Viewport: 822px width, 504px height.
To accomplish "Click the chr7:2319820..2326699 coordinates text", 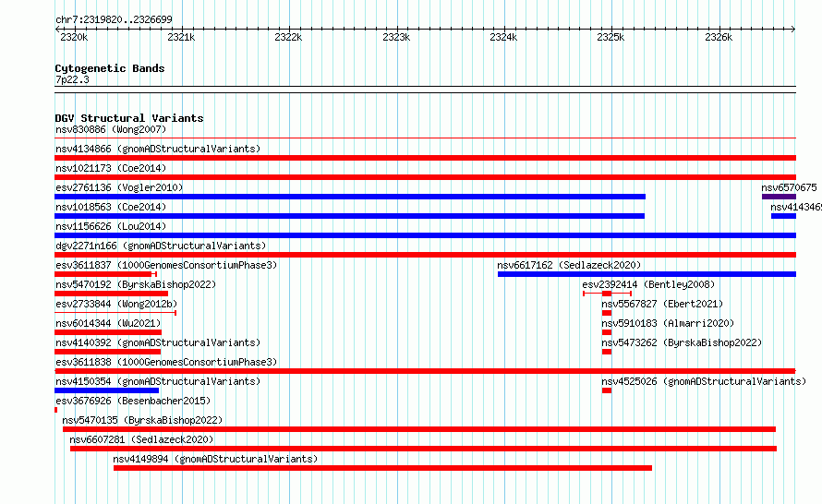I will tap(114, 19).
